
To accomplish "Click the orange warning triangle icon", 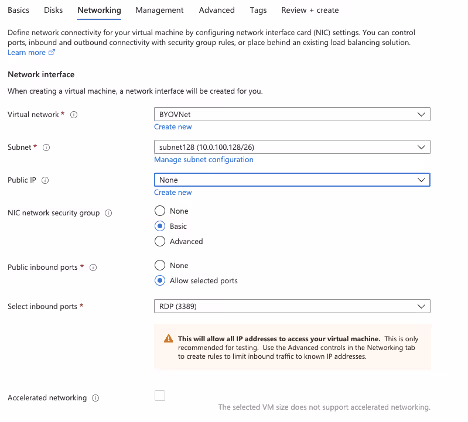I will coord(169,339).
